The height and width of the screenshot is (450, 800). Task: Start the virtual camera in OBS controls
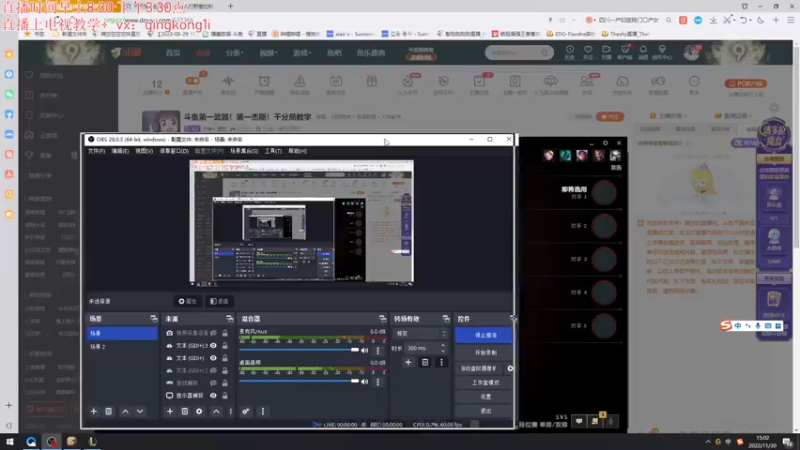click(x=480, y=368)
